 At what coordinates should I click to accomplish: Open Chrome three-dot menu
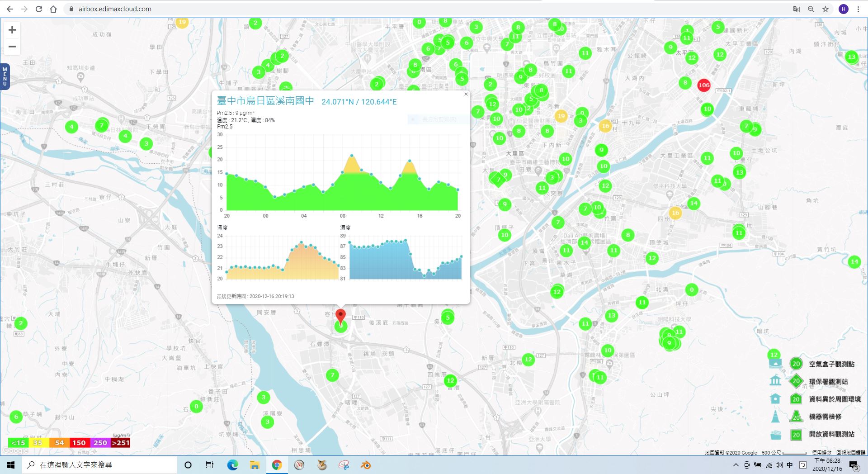tap(858, 9)
